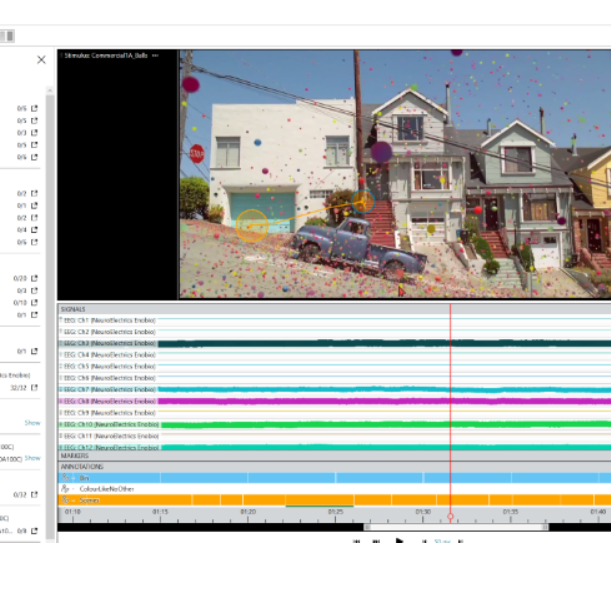This screenshot has height=611, width=611.
Task: Expand the ColourLikeNoOther annotation row
Action: [73, 489]
